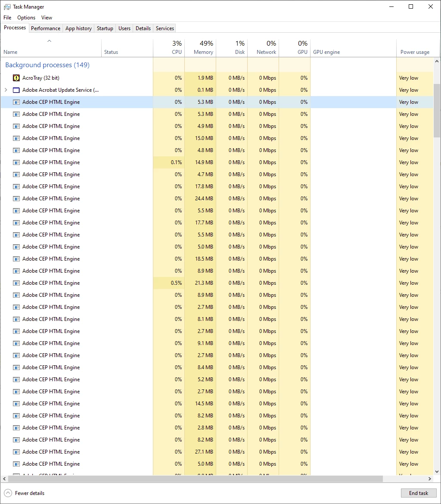Click the 1.9 MB memory cell

[200, 78]
